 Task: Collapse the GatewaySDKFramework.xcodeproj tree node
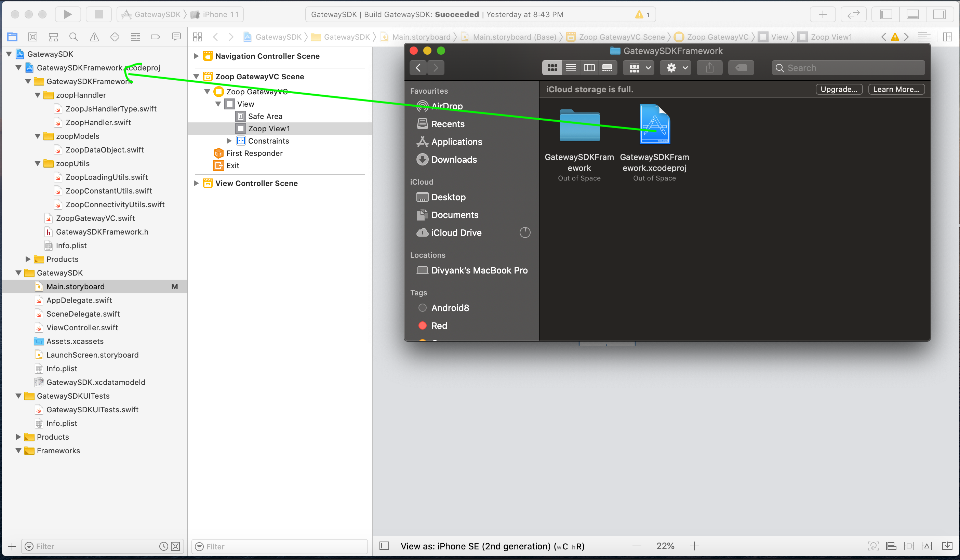tap(19, 67)
